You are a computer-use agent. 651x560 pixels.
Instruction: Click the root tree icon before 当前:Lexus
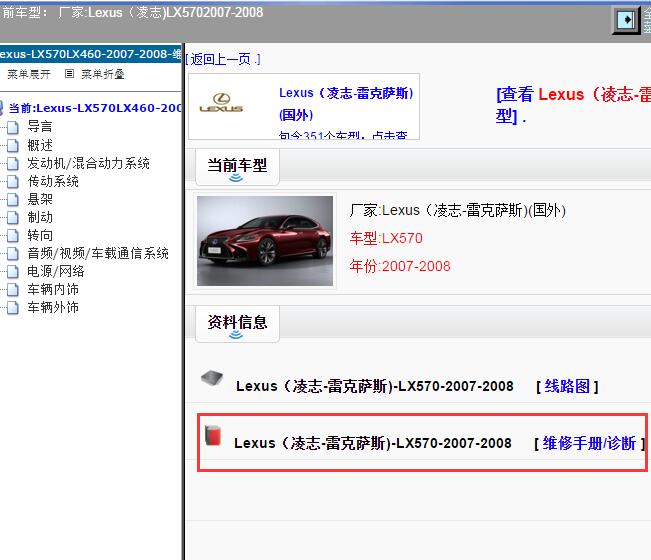click(x=1, y=108)
